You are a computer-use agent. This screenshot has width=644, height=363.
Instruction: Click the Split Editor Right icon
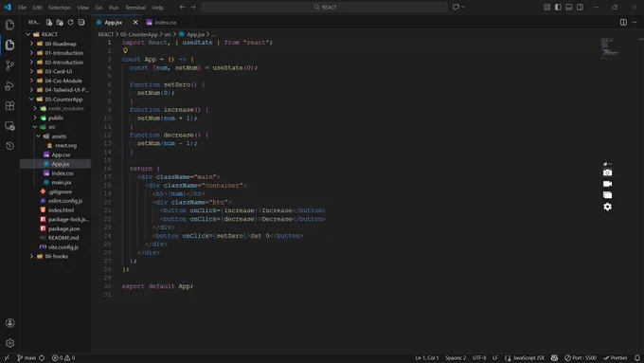[x=623, y=22]
